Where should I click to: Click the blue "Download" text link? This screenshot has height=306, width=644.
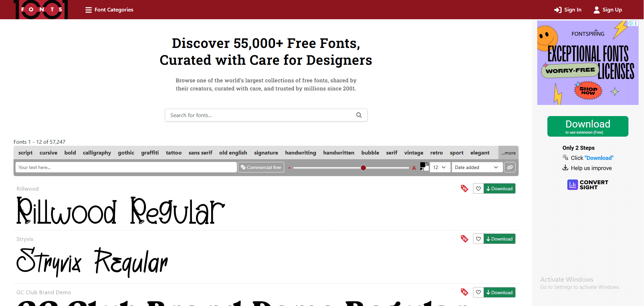[599, 158]
